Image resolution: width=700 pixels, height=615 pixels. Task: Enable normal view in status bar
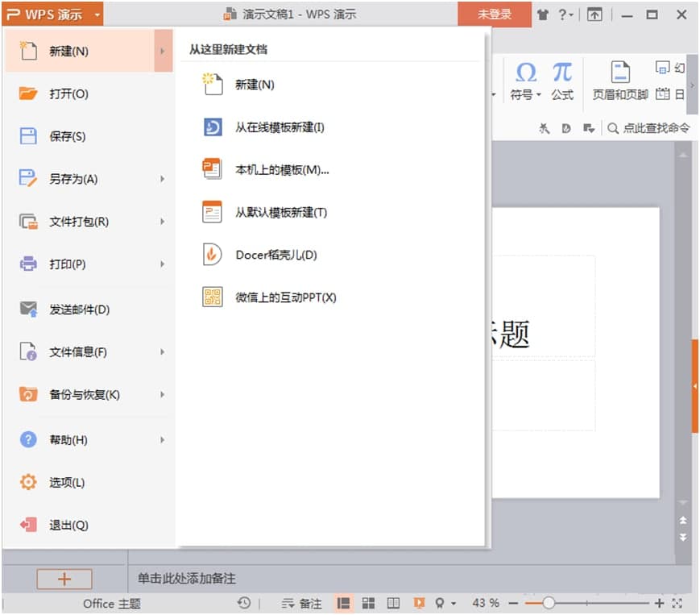click(342, 603)
